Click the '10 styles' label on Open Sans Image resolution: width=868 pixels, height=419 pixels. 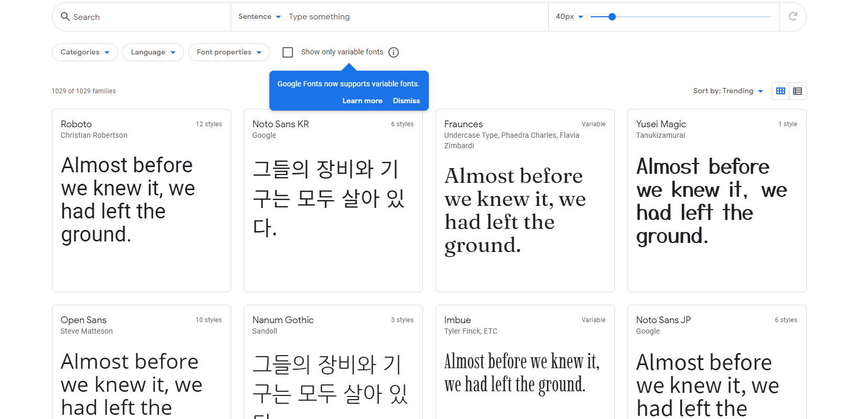pos(209,320)
